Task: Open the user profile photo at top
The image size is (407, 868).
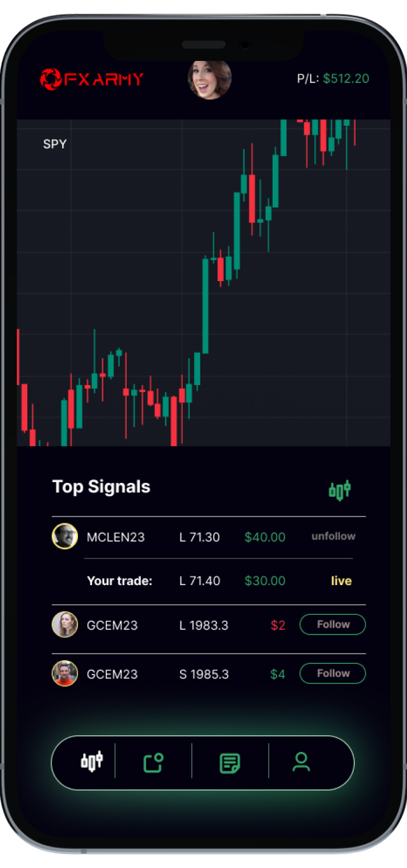Action: tap(209, 79)
